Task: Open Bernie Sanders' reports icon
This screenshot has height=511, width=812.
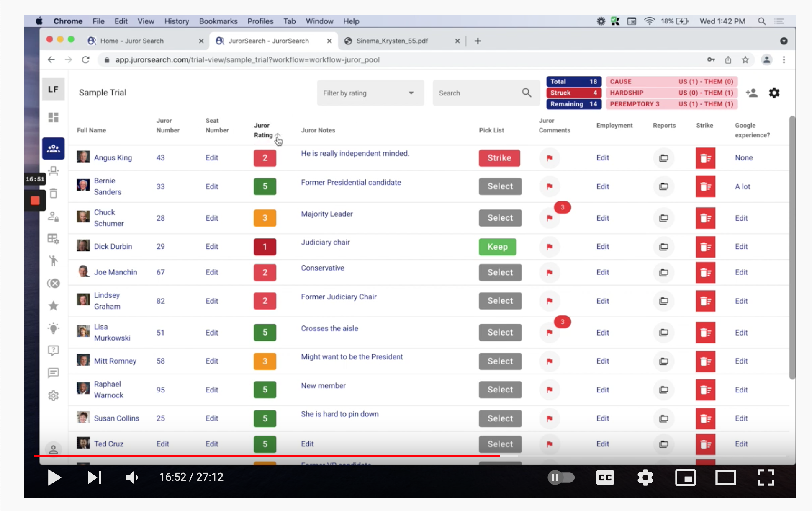Action: [x=664, y=187]
